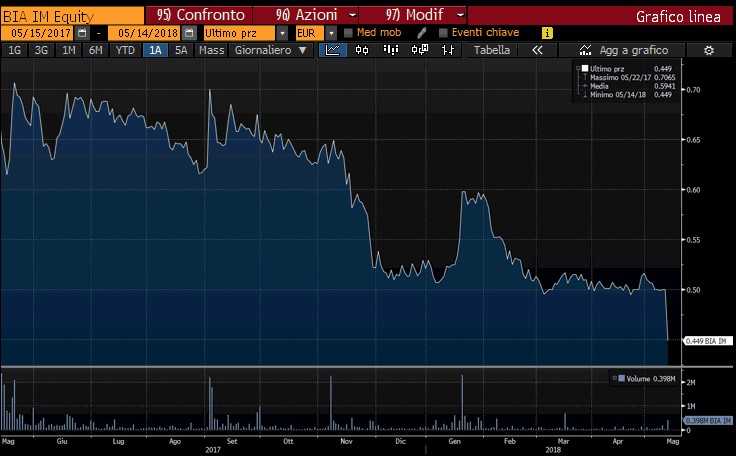Click the 0.449 BIA IM price tag
Screen dimensions: 736x456
[x=706, y=341]
